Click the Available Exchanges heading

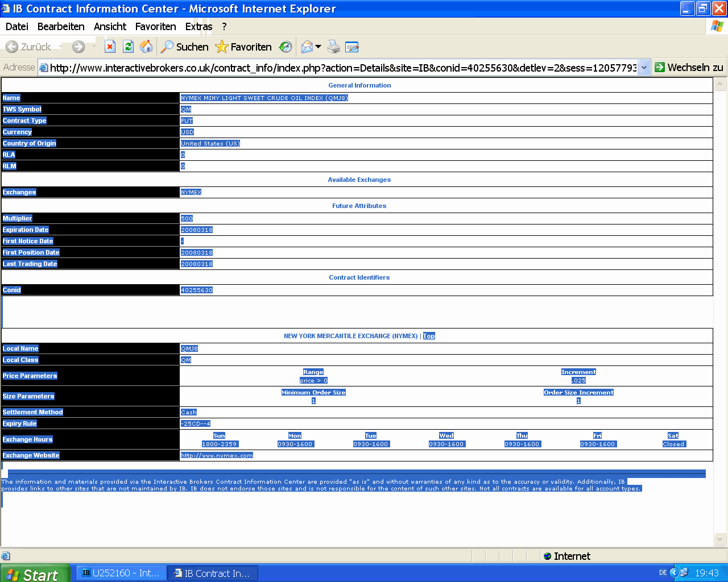pyautogui.click(x=359, y=180)
